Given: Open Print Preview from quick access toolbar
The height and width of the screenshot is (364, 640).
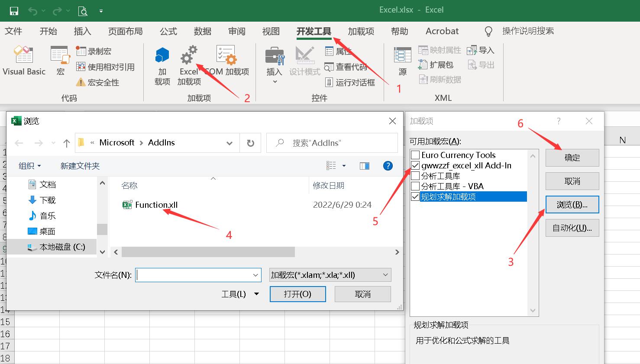Looking at the screenshot, I should (82, 11).
